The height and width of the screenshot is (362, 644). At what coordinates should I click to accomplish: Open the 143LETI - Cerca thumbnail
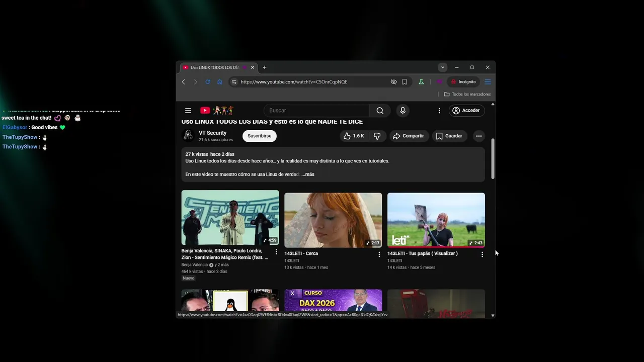click(333, 220)
